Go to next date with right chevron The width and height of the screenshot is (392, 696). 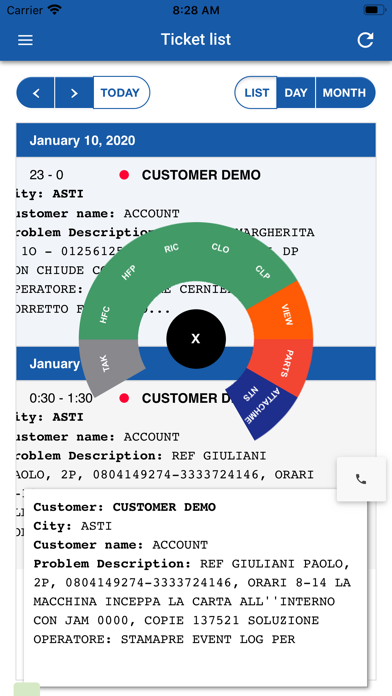(x=74, y=93)
